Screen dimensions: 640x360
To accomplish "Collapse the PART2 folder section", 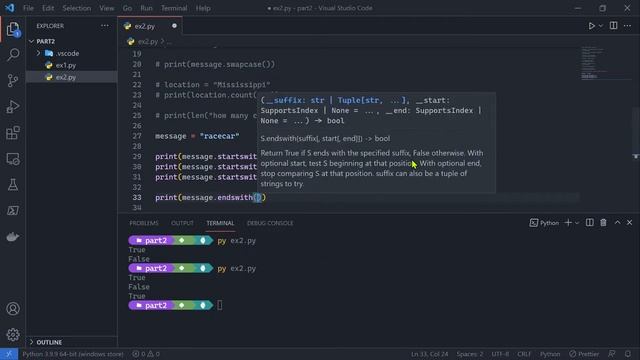I will pos(71,41).
